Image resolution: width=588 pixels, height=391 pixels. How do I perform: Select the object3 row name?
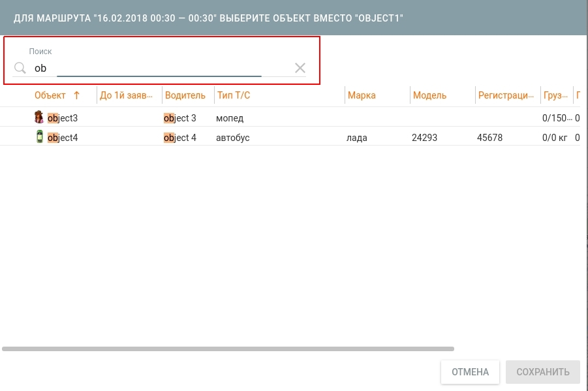pos(63,118)
